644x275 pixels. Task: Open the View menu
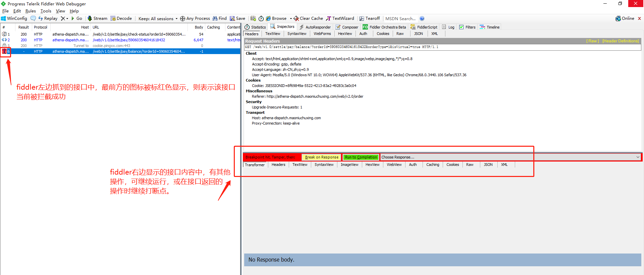click(x=60, y=11)
